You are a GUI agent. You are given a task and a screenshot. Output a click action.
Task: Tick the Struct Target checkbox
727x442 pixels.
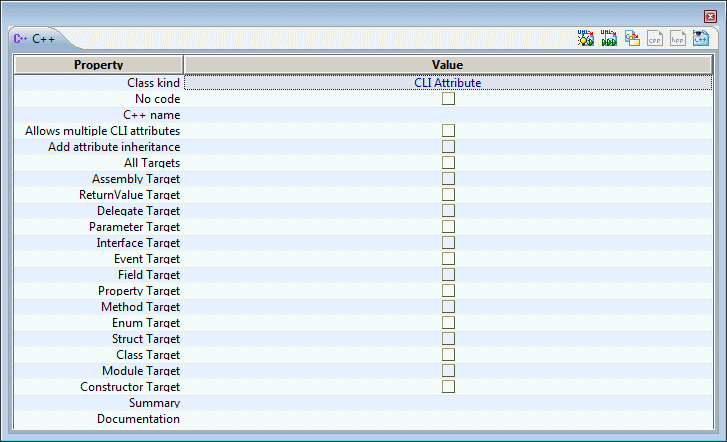tap(448, 339)
